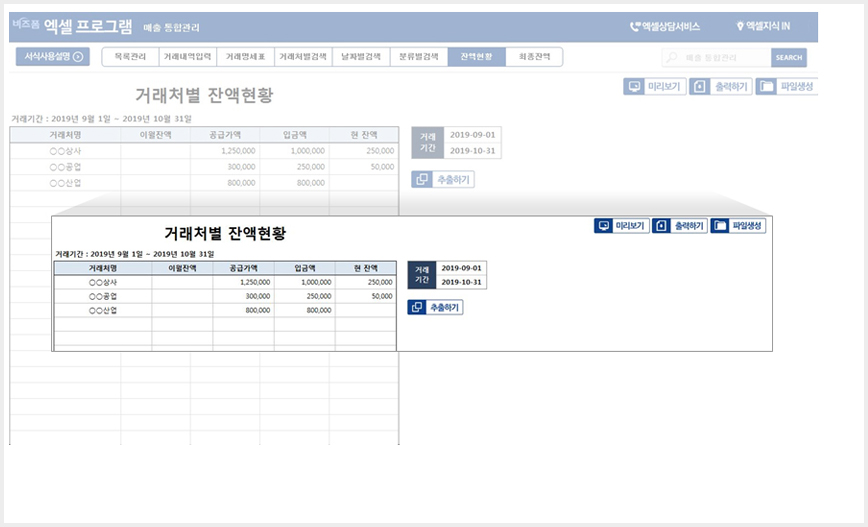This screenshot has height=527, width=868.
Task: Select the 날짜별검색 tab
Action: click(361, 57)
